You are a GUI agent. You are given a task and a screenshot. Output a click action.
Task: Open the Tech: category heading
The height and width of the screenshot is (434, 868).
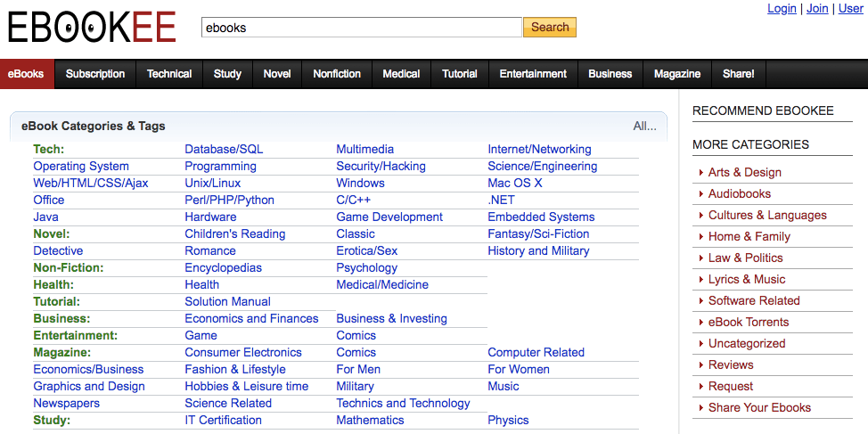49,150
